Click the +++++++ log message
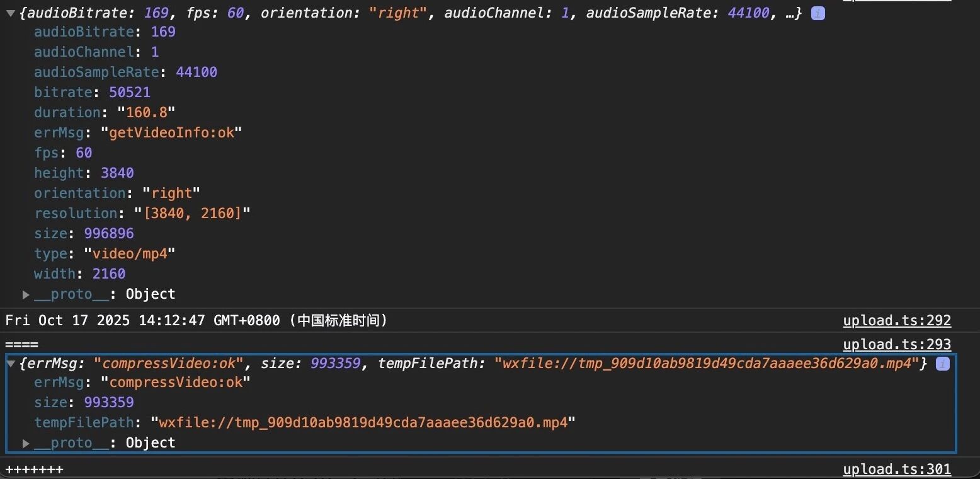This screenshot has height=479, width=980. pyautogui.click(x=34, y=469)
